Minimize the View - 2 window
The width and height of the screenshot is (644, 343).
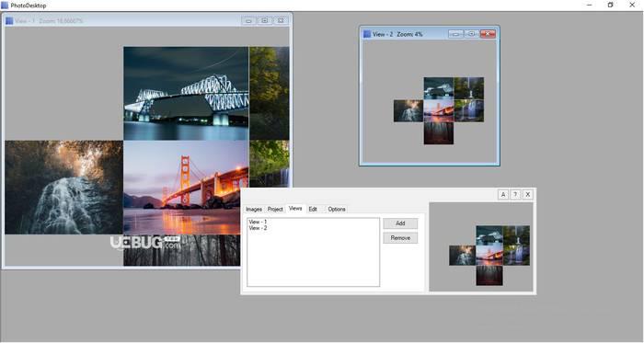pyautogui.click(x=455, y=34)
